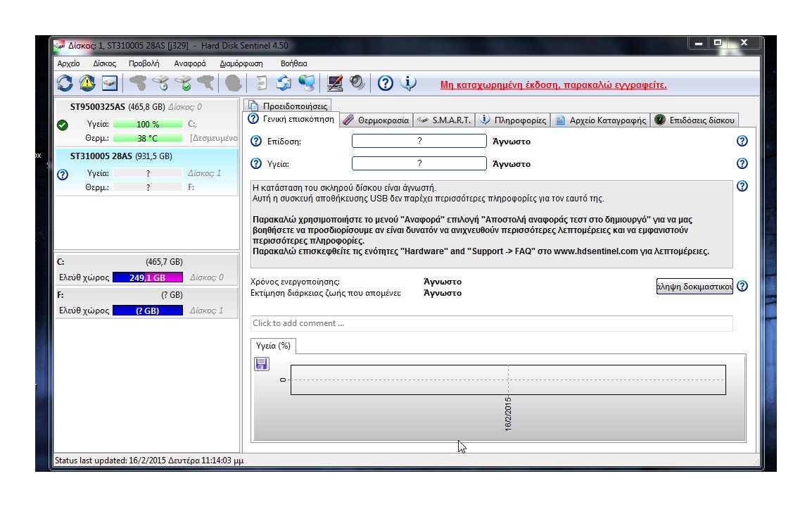812x507 pixels.
Task: Click the Click to add comment field
Action: tap(491, 323)
